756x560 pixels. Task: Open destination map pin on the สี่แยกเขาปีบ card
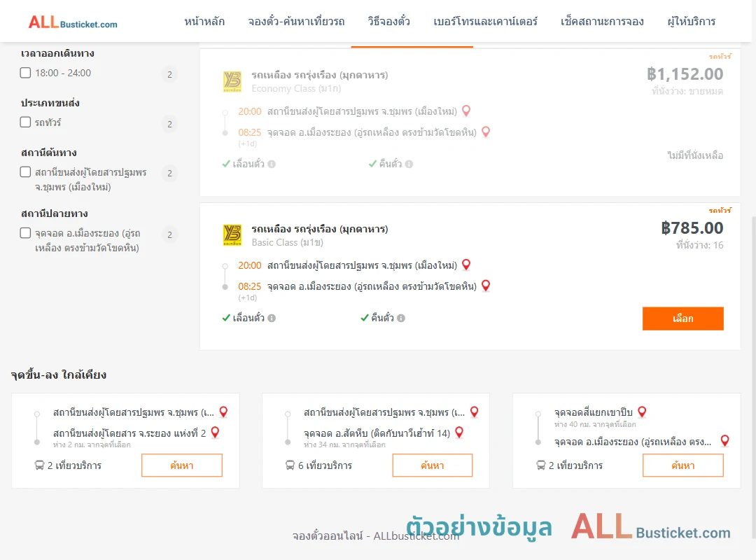pyautogui.click(x=724, y=440)
